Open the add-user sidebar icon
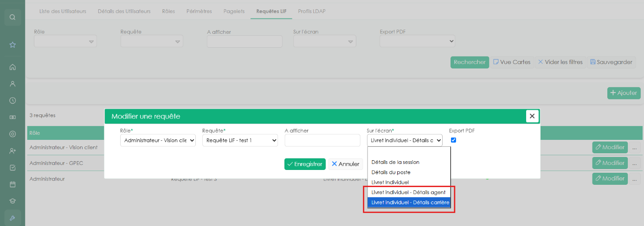Viewport: 644px width, 226px height. pyautogui.click(x=13, y=151)
